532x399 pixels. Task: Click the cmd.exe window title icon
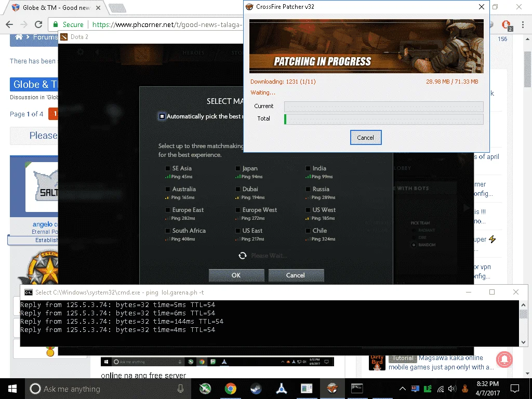pos(29,292)
